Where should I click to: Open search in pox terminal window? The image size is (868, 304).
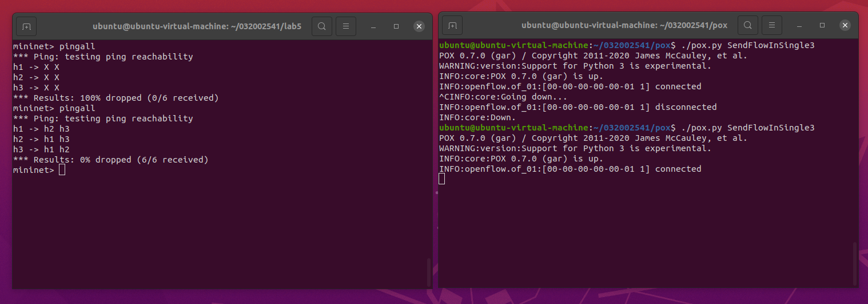tap(748, 26)
